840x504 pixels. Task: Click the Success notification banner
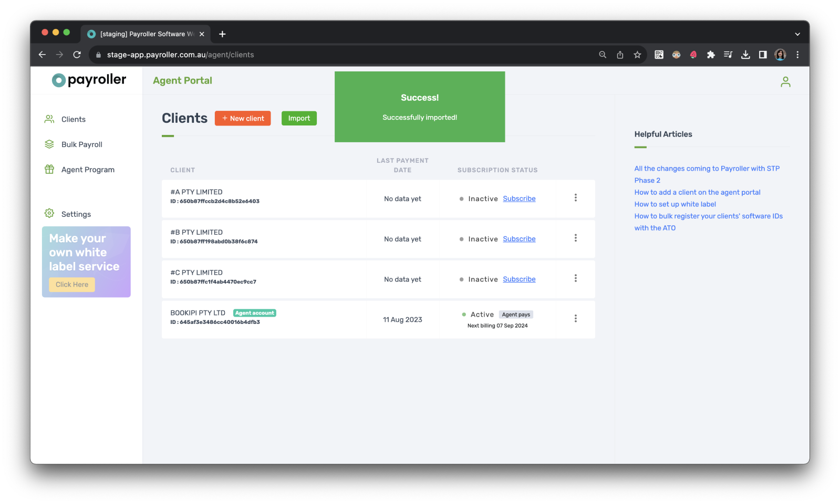[x=420, y=107]
